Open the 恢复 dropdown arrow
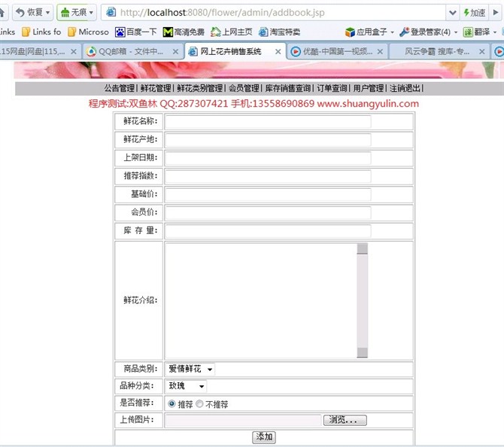 point(48,13)
